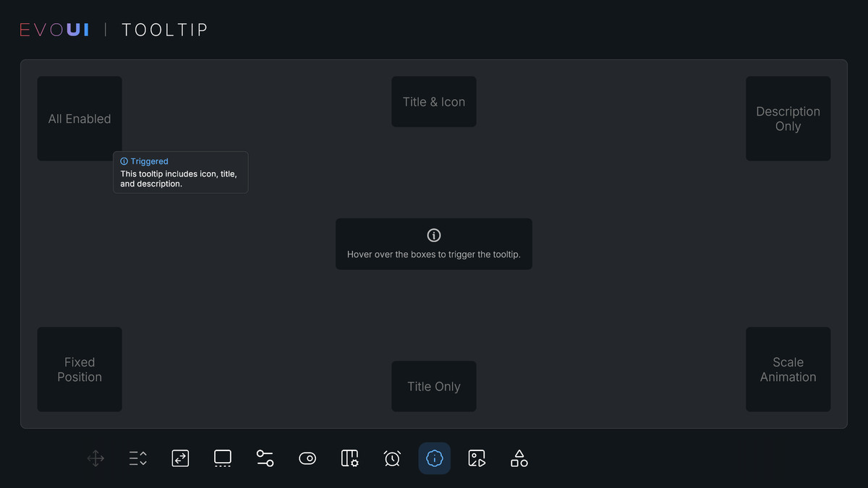
Task: Select the Description Only box
Action: [788, 119]
